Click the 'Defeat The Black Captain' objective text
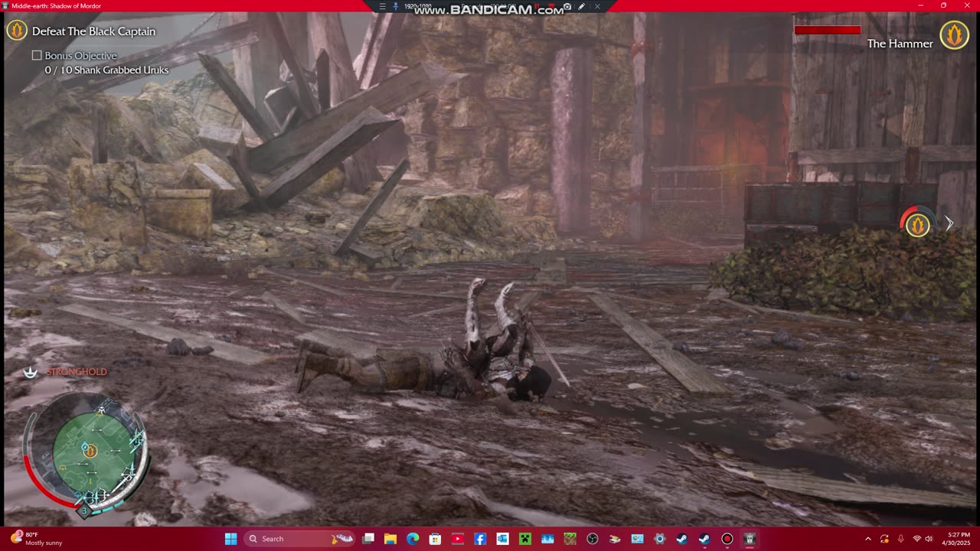980x551 pixels. tap(93, 31)
